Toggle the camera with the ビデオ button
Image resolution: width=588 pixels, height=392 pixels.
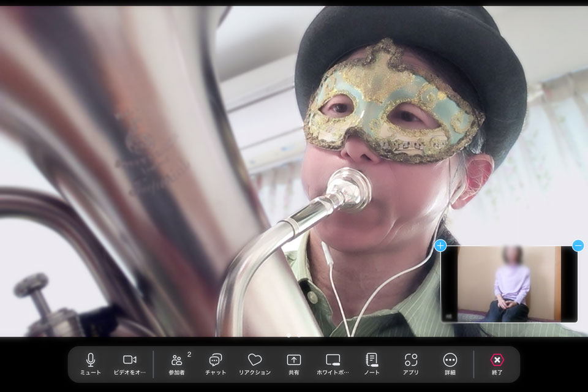130,364
